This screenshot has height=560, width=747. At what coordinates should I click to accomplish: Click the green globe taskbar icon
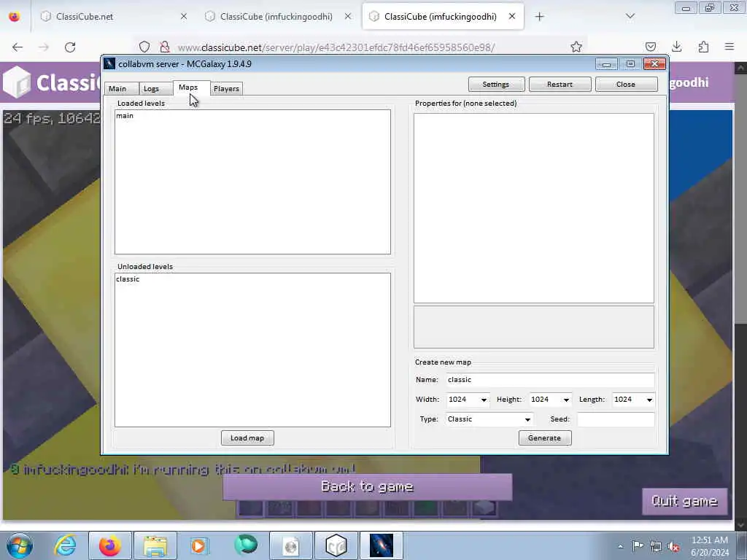(x=245, y=545)
